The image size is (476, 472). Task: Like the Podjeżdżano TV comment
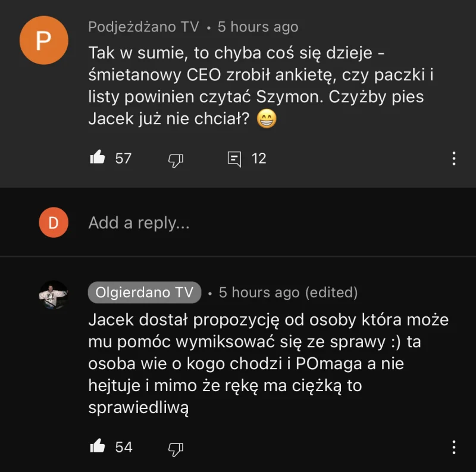[98, 158]
